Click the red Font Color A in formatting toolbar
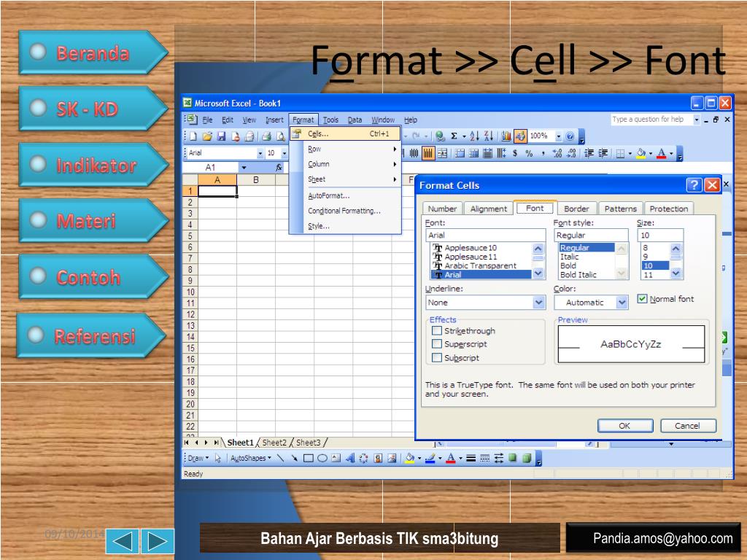Image resolution: width=747 pixels, height=560 pixels. pyautogui.click(x=661, y=153)
